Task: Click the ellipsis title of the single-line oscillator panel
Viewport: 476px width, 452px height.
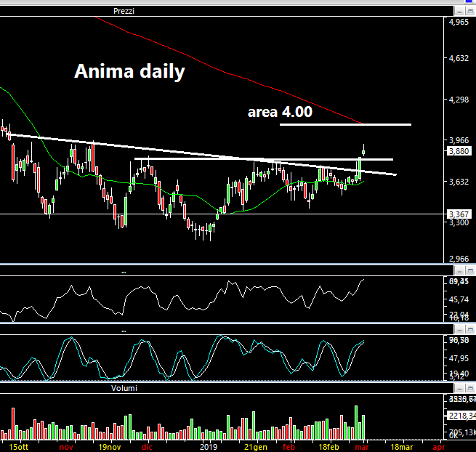Action: click(124, 273)
